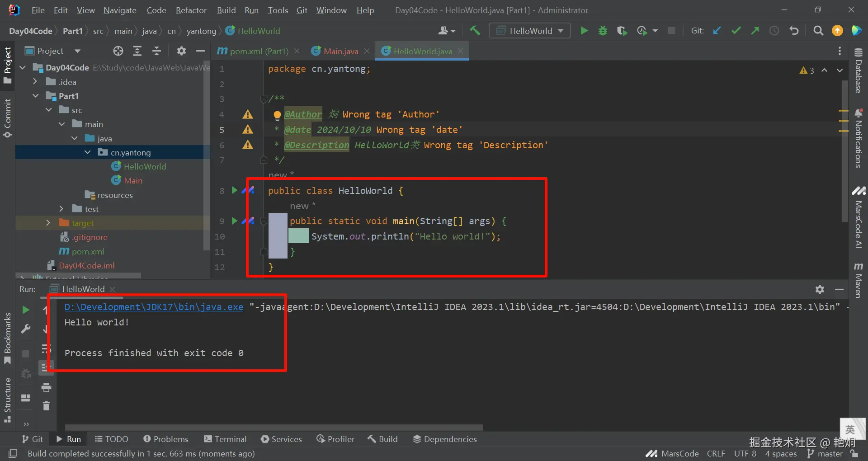Screen dimensions: 868x461
Task: Collapse all in the Project panel
Action: 156,51
